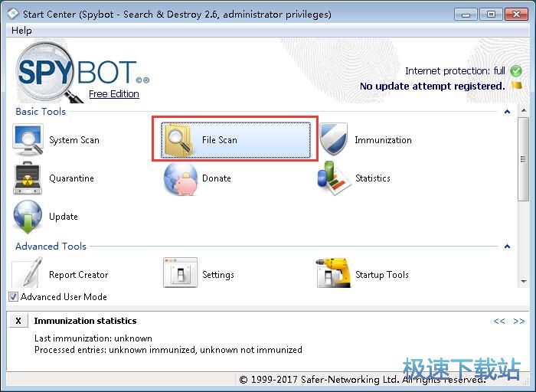This screenshot has width=536, height=392.
Task: Open the System Scan monitor icon
Action: (x=28, y=140)
